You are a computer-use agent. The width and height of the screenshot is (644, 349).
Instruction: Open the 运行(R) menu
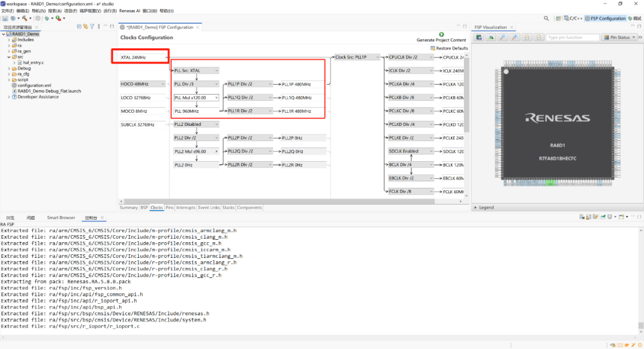click(110, 11)
